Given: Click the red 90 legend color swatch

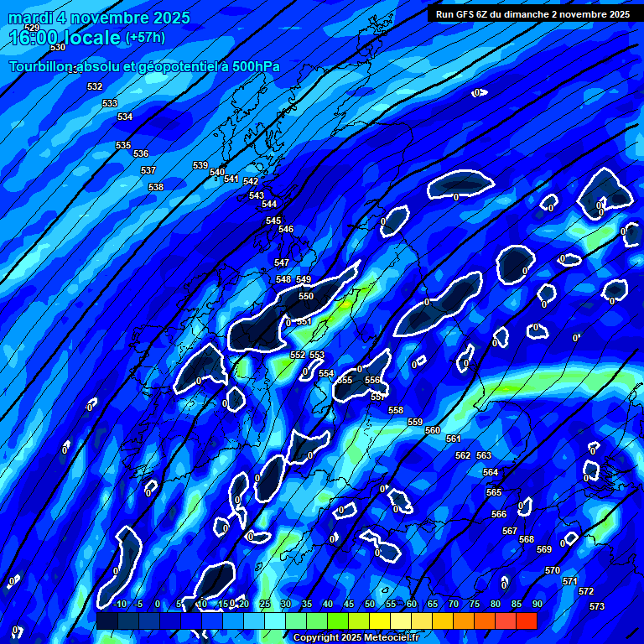Looking at the screenshot, I should coord(527,621).
